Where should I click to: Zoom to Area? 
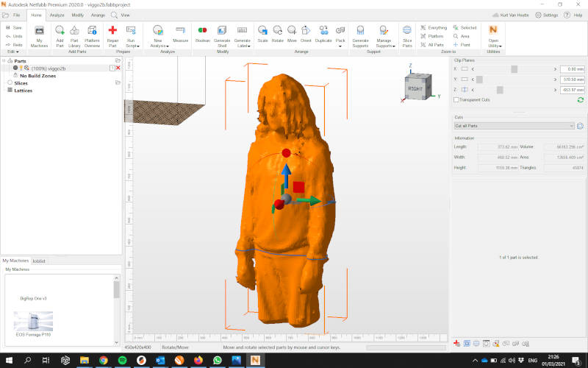(462, 36)
